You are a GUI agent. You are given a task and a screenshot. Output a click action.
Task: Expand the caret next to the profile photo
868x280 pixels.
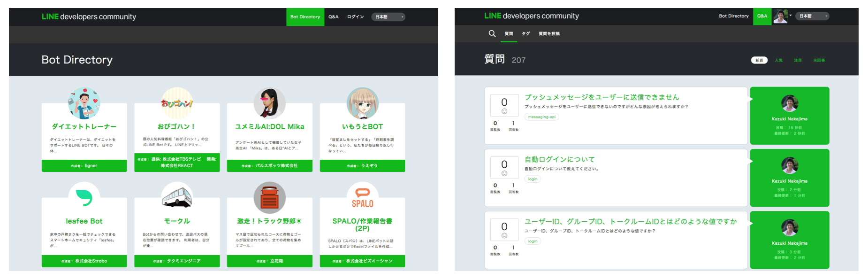tap(791, 16)
